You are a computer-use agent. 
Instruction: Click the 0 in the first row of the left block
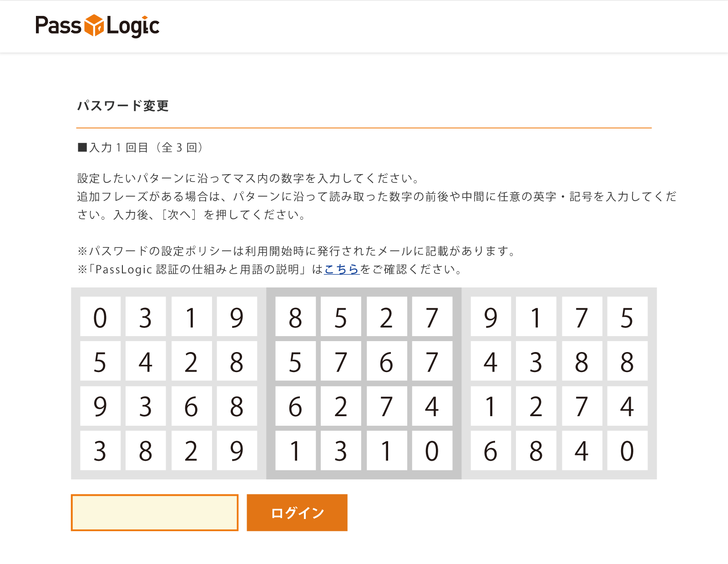[x=100, y=317]
